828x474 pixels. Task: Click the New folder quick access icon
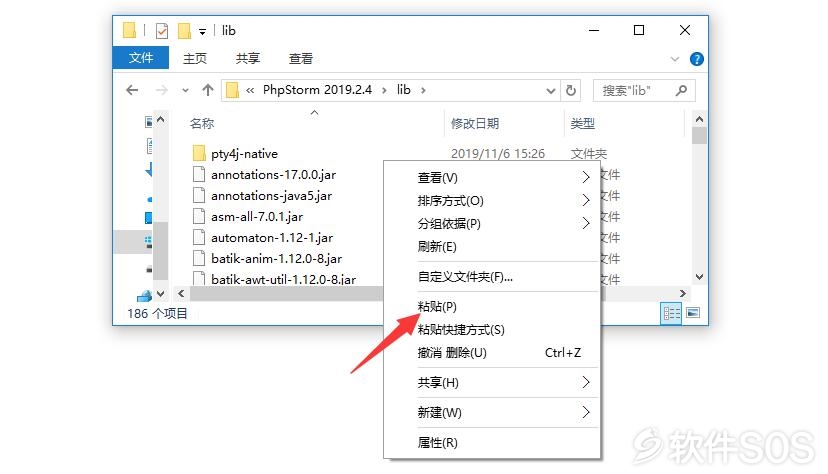184,31
